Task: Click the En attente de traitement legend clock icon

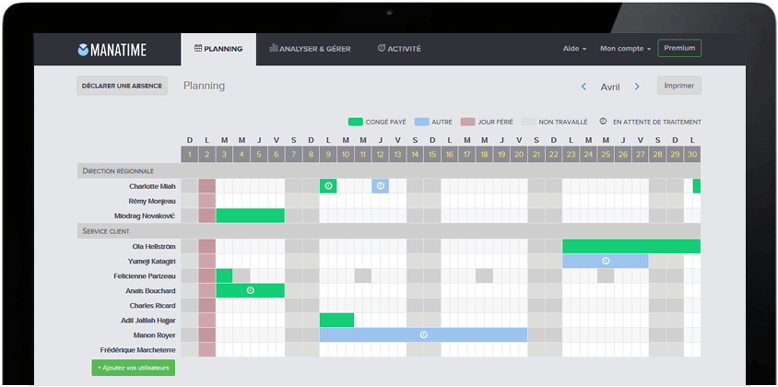Action: 603,121
